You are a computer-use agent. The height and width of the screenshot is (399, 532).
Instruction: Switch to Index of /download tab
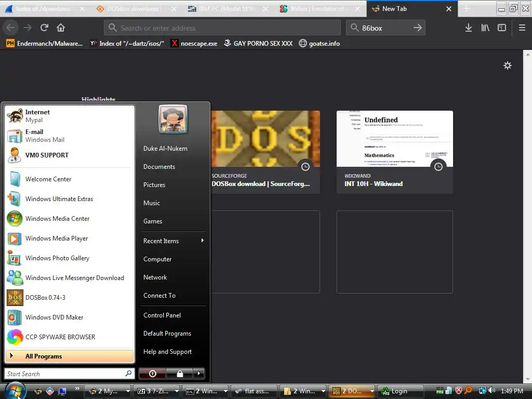43,9
